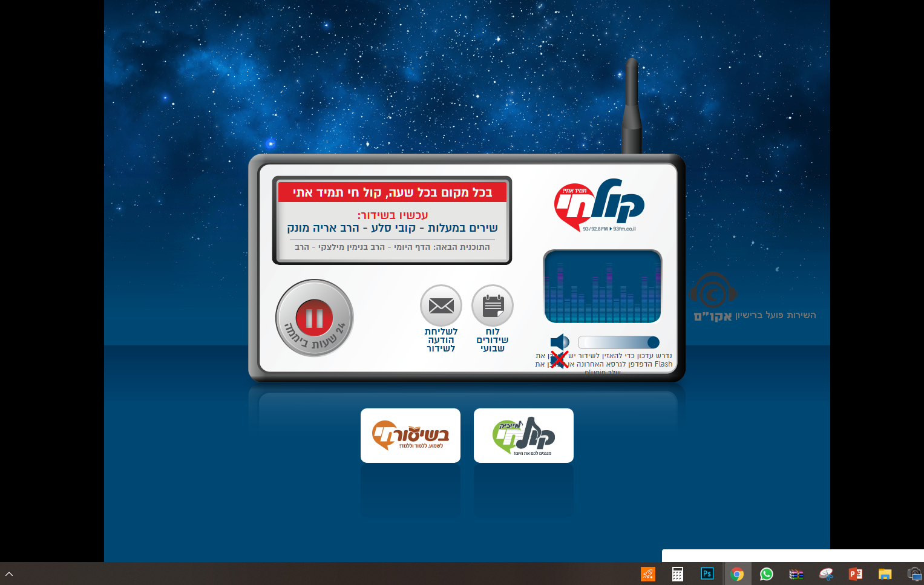924x585 pixels.
Task: Open PowerPoint from the taskbar
Action: tap(855, 574)
